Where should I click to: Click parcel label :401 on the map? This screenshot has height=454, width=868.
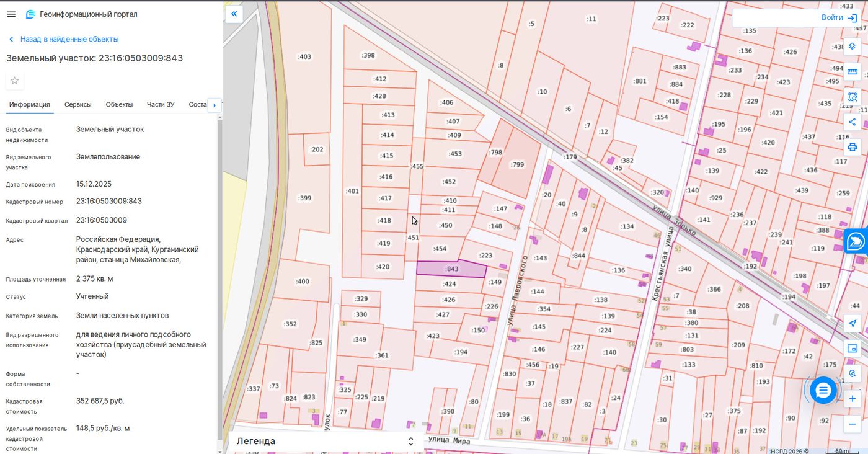[352, 191]
